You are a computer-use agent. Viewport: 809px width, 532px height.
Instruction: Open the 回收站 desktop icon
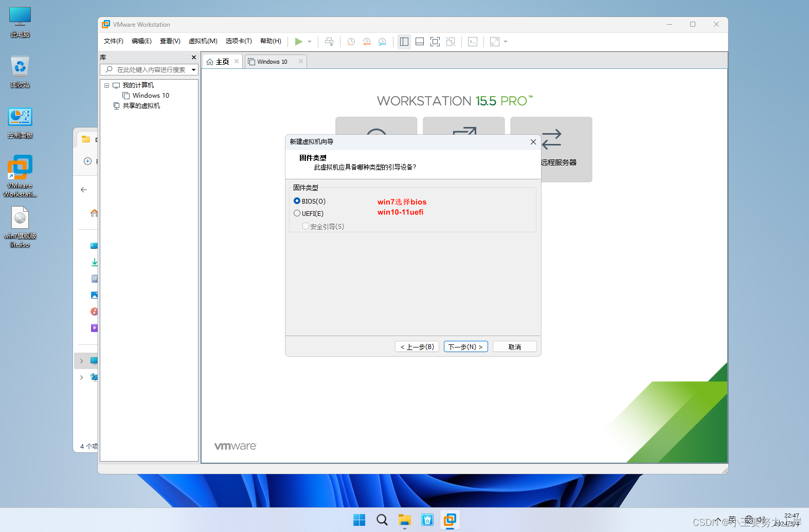(20, 72)
